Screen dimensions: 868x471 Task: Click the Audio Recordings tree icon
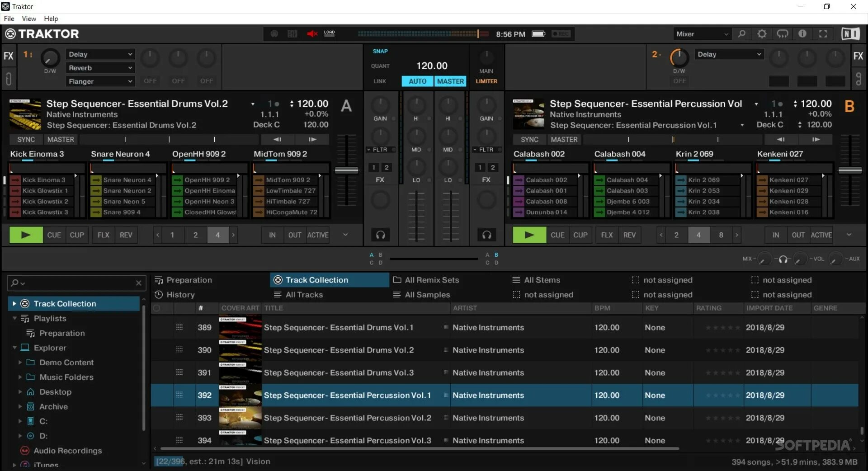tap(25, 451)
